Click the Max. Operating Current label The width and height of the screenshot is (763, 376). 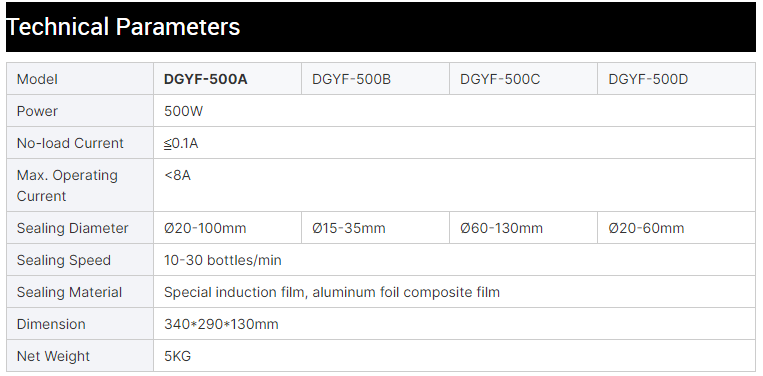(67, 185)
